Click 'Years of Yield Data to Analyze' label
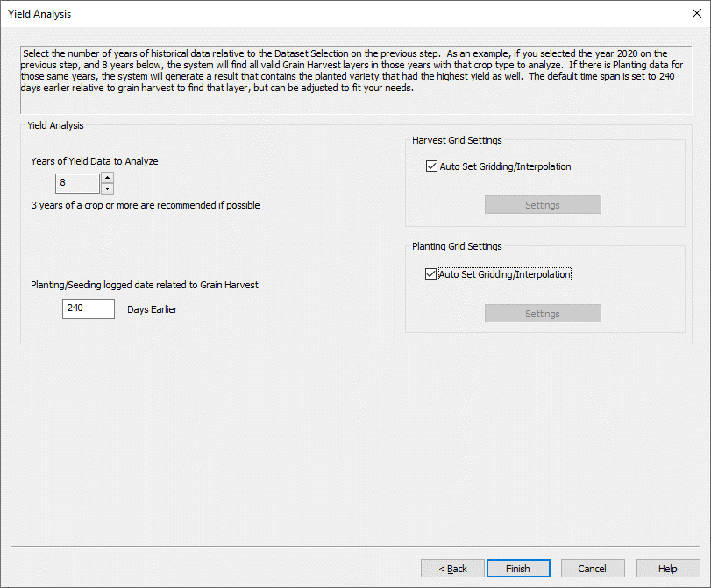The image size is (711, 588). point(95,161)
